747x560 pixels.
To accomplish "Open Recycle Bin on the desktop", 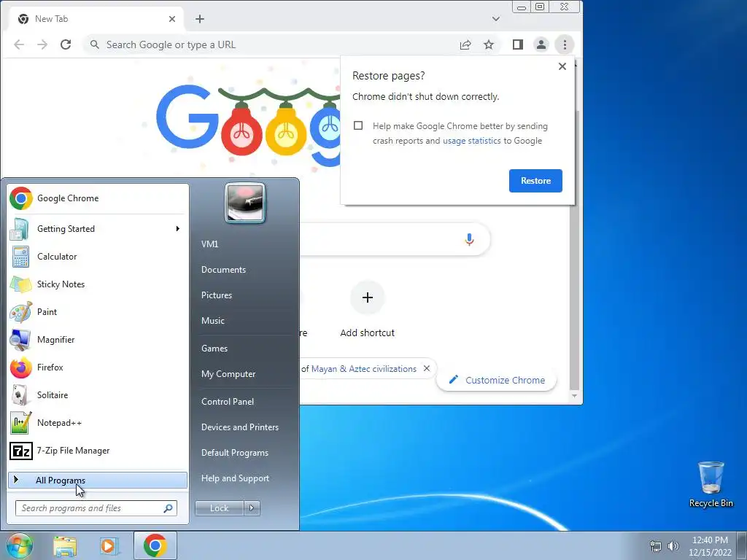I will pyautogui.click(x=711, y=484).
